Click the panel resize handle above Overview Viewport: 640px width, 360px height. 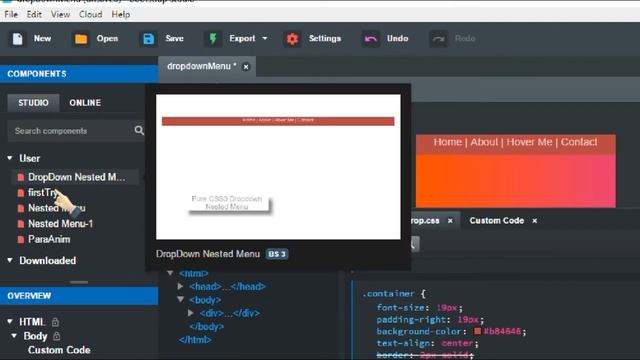point(79,282)
